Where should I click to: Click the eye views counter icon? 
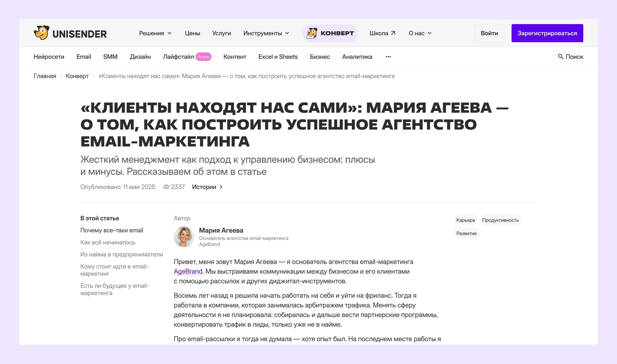coord(166,187)
